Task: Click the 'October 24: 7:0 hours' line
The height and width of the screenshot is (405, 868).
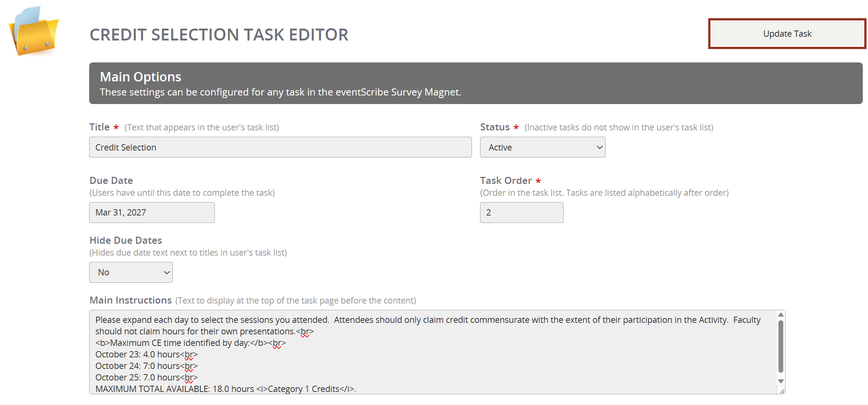Action: click(x=146, y=366)
